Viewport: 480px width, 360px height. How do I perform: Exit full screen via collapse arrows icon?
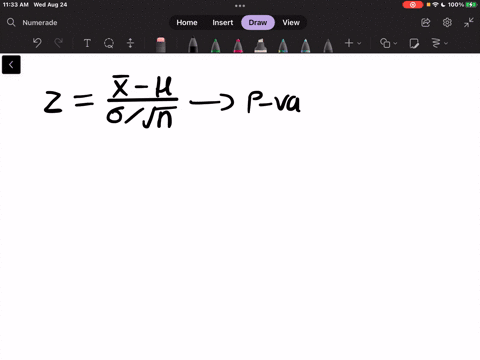pyautogui.click(x=469, y=22)
